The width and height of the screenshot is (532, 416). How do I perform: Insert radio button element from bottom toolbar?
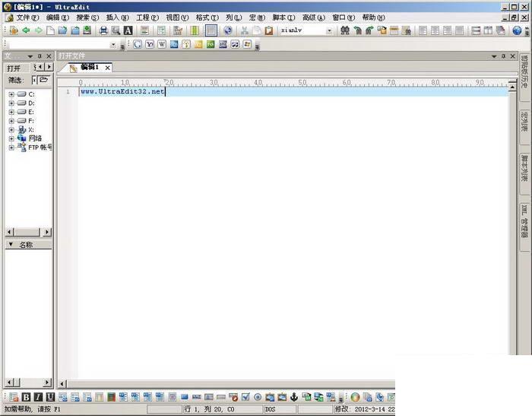pos(258,397)
